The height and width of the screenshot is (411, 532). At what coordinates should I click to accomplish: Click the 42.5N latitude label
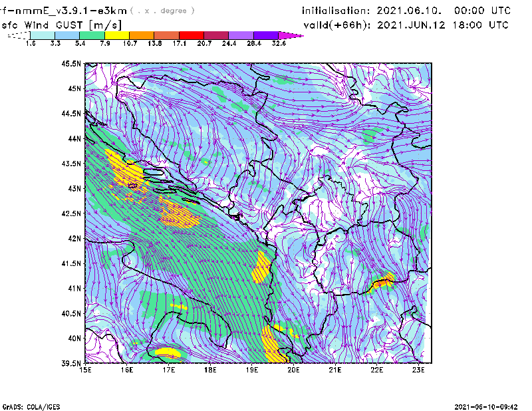(71, 213)
